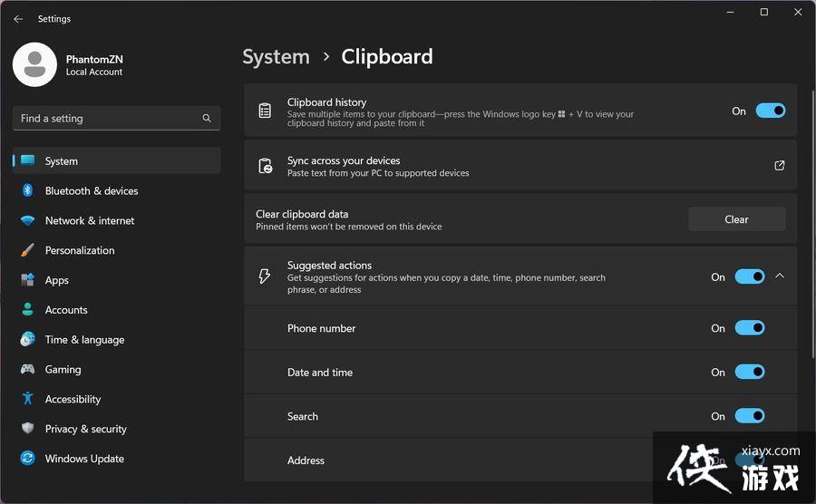Open Bluetooth & devices settings
This screenshot has width=816, height=504.
click(x=117, y=190)
